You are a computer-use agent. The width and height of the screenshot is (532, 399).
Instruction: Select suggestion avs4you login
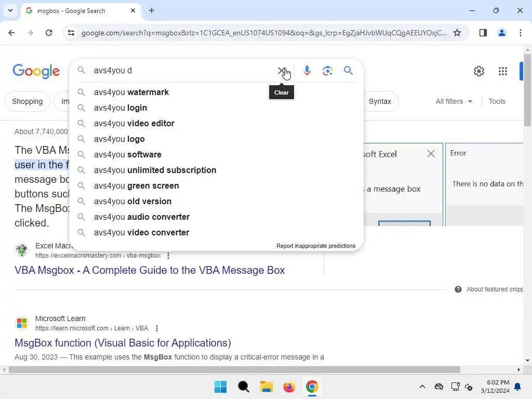tap(216, 108)
